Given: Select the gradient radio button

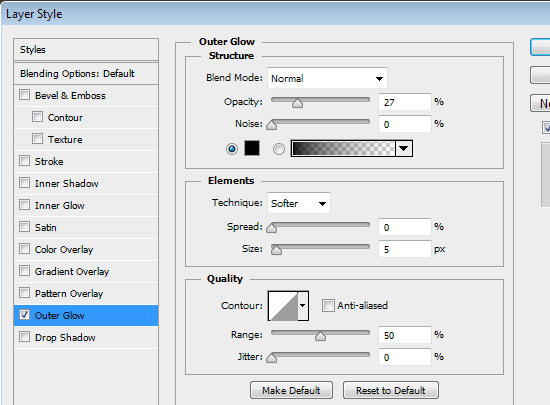Looking at the screenshot, I should 279,149.
